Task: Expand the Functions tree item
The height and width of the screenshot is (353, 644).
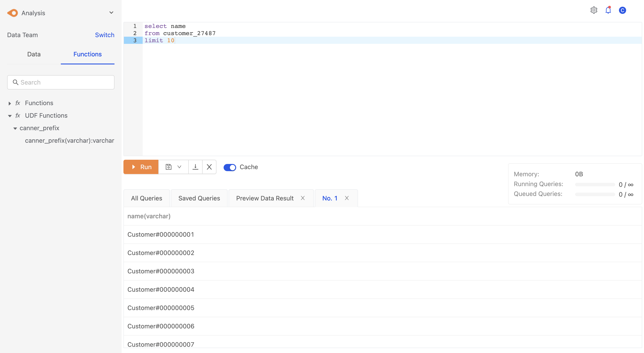Action: (x=10, y=103)
